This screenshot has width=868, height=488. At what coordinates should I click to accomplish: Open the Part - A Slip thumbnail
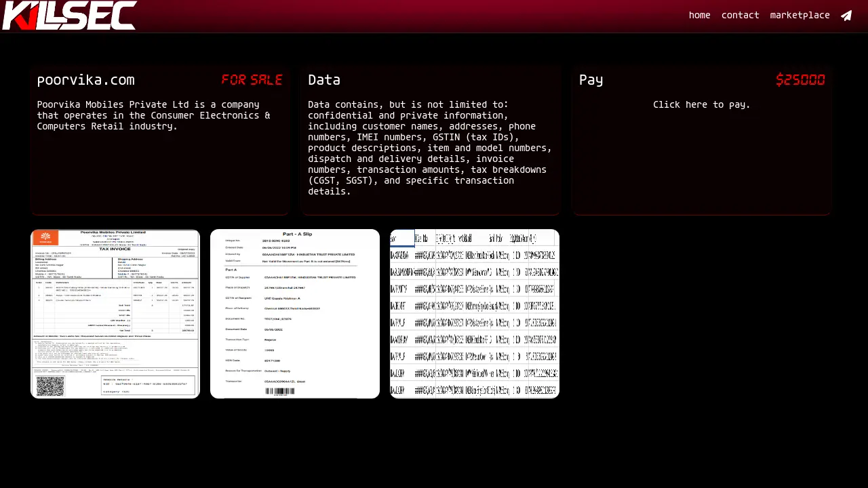click(295, 313)
